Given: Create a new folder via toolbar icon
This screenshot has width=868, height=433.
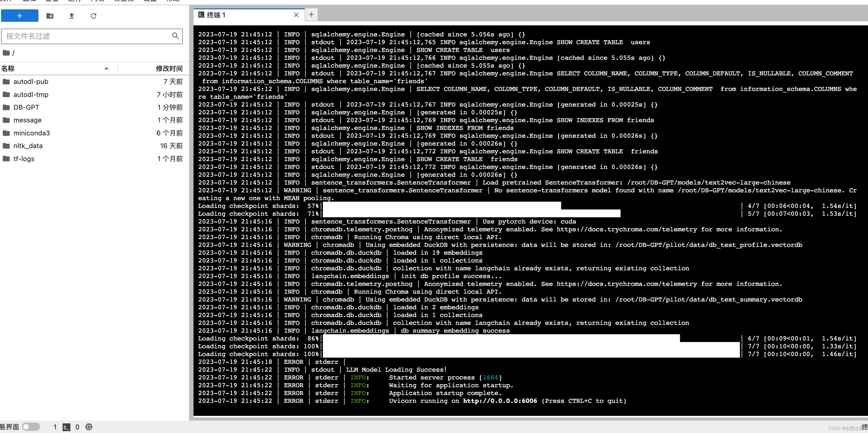Looking at the screenshot, I should tap(50, 16).
